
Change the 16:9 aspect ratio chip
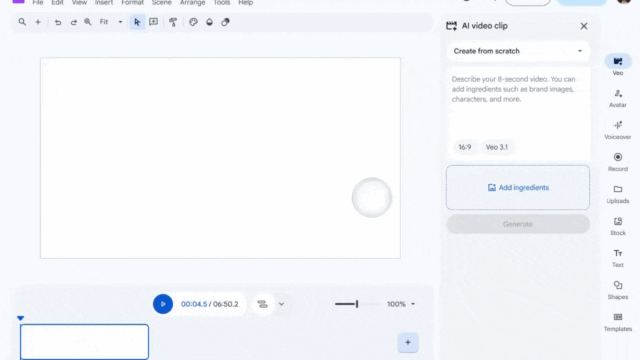point(464,147)
